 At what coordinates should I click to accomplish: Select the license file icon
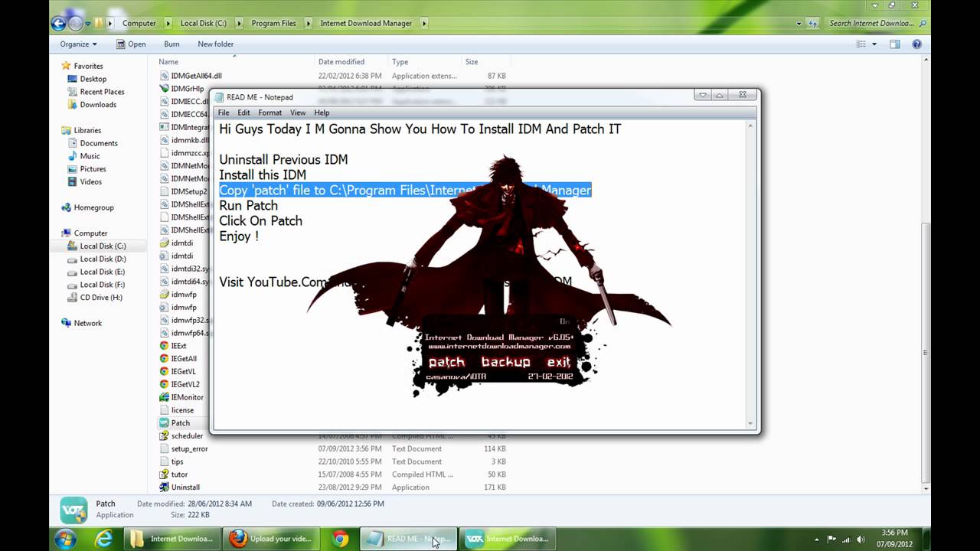[164, 410]
